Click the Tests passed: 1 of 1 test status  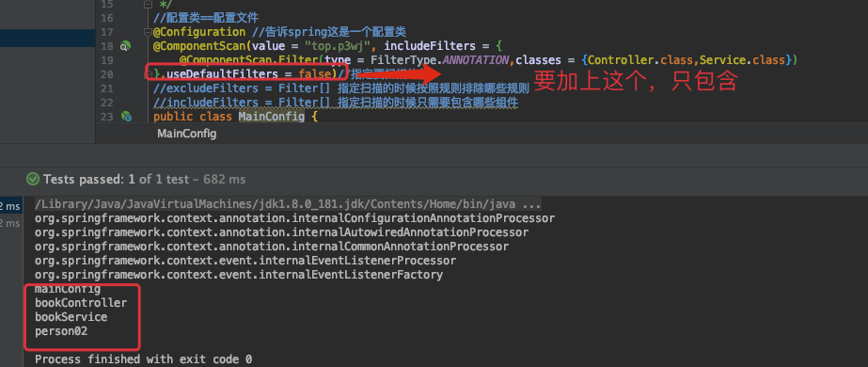coord(144,180)
